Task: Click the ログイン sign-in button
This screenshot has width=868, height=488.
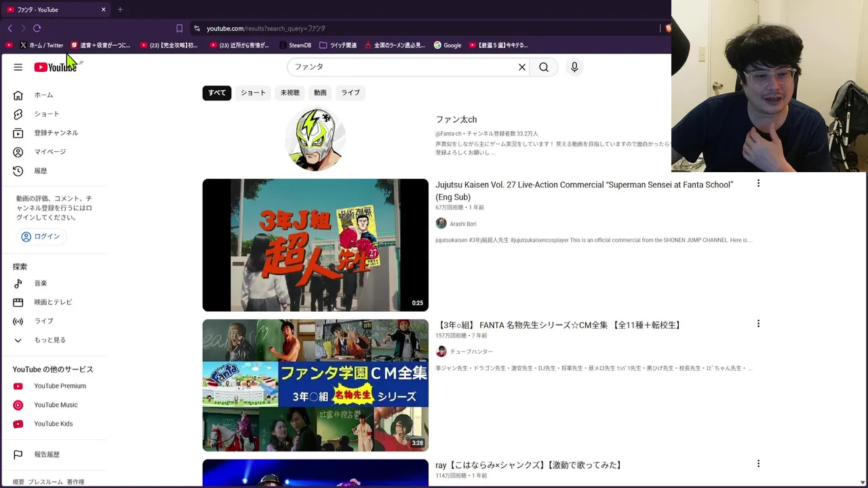Action: click(x=41, y=237)
